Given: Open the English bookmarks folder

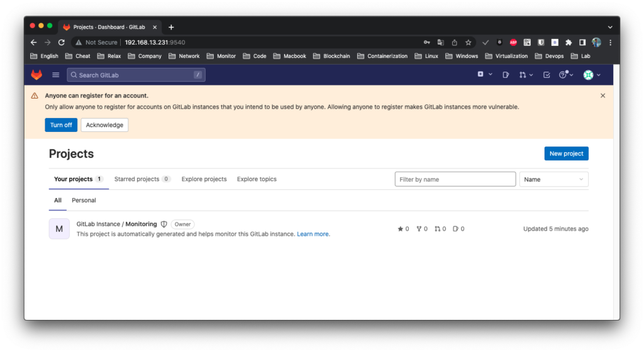Looking at the screenshot, I should click(45, 56).
